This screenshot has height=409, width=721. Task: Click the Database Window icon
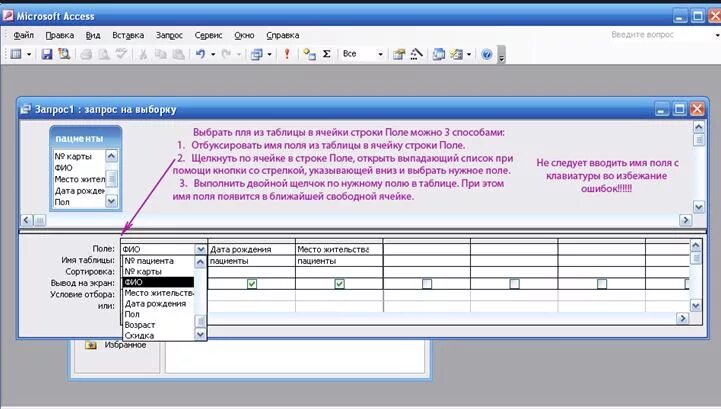[439, 54]
